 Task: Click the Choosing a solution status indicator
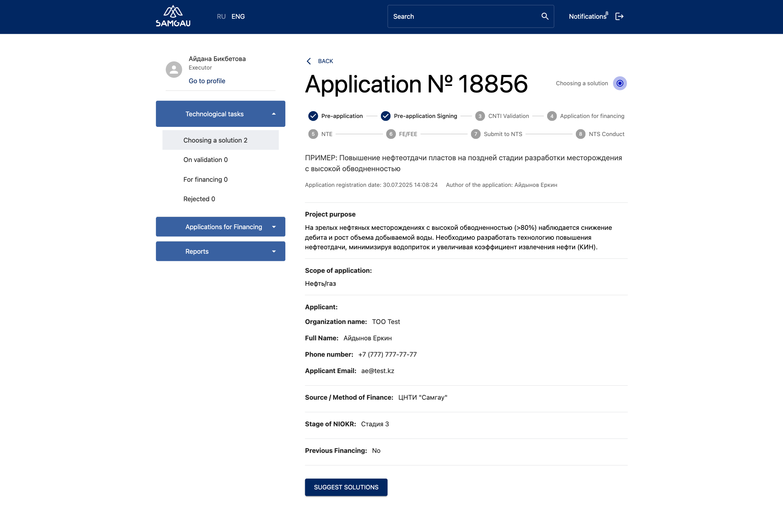click(620, 83)
